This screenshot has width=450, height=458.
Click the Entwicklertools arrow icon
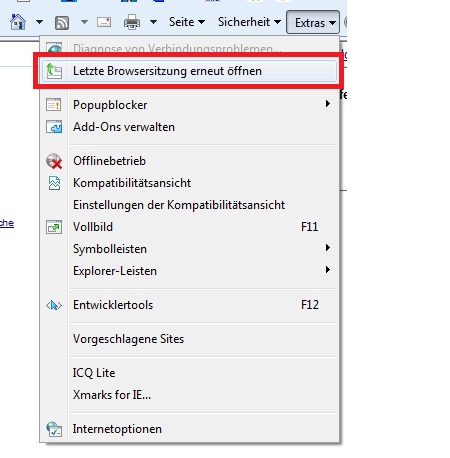[x=54, y=305]
